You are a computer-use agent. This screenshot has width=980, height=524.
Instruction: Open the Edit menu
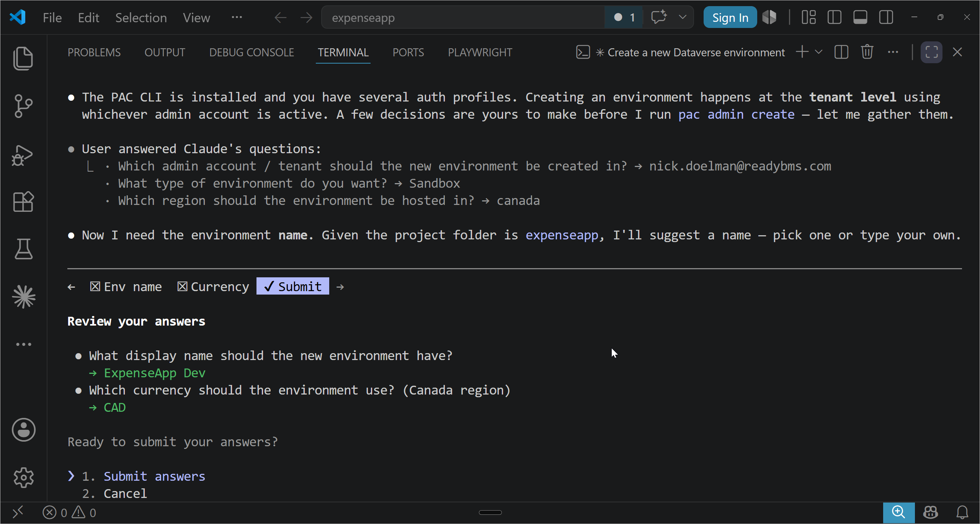88,18
